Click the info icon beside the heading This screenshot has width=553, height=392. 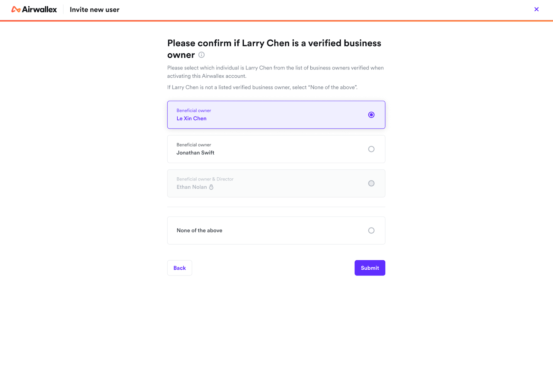click(201, 55)
